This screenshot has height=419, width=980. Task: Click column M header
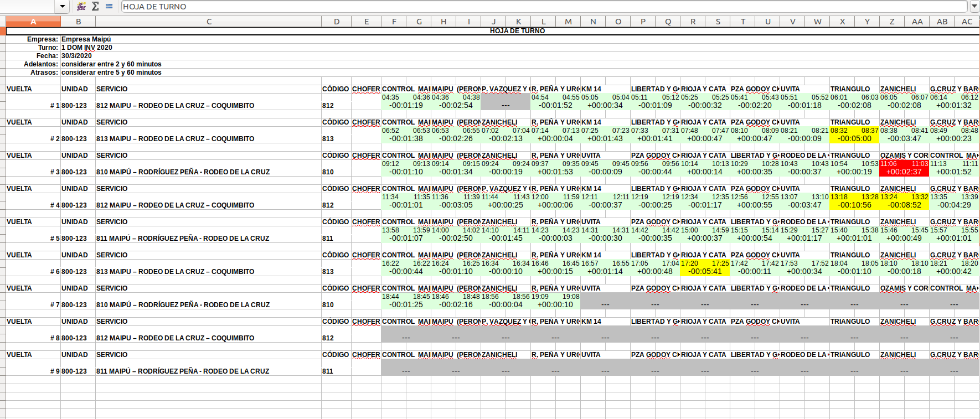tap(568, 22)
